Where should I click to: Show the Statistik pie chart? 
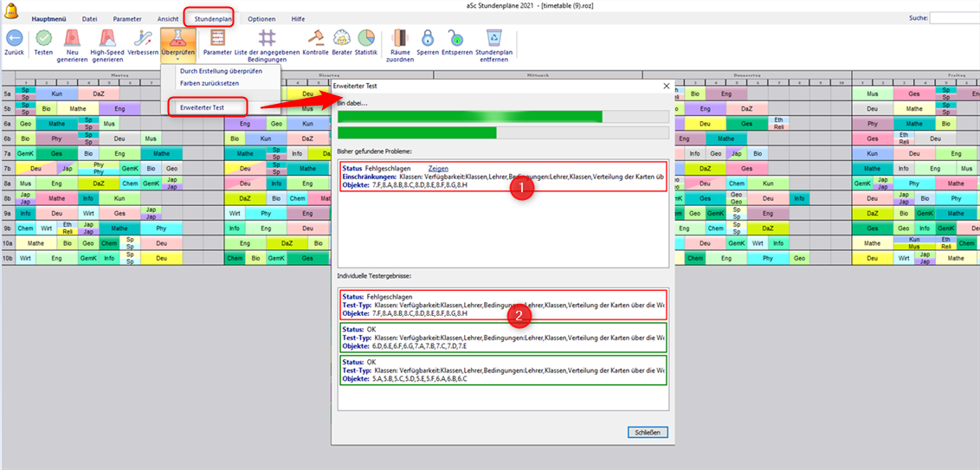(x=365, y=38)
